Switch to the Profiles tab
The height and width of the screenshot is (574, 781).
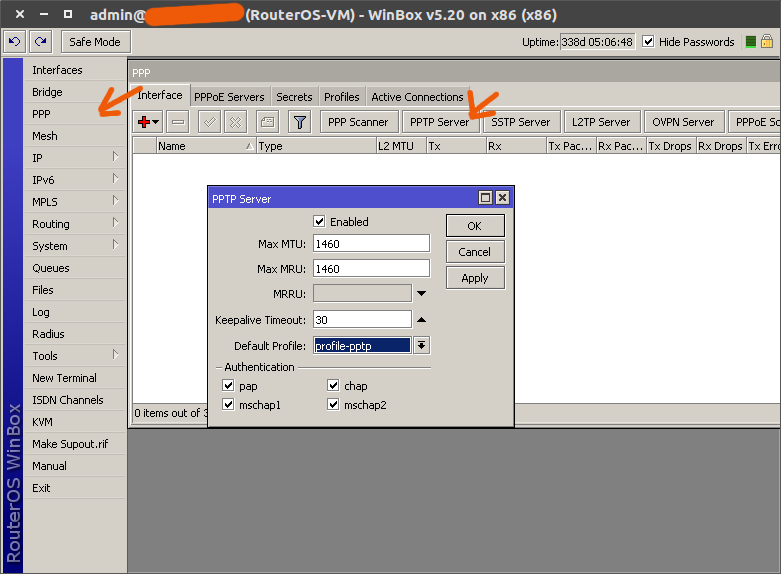coord(342,97)
